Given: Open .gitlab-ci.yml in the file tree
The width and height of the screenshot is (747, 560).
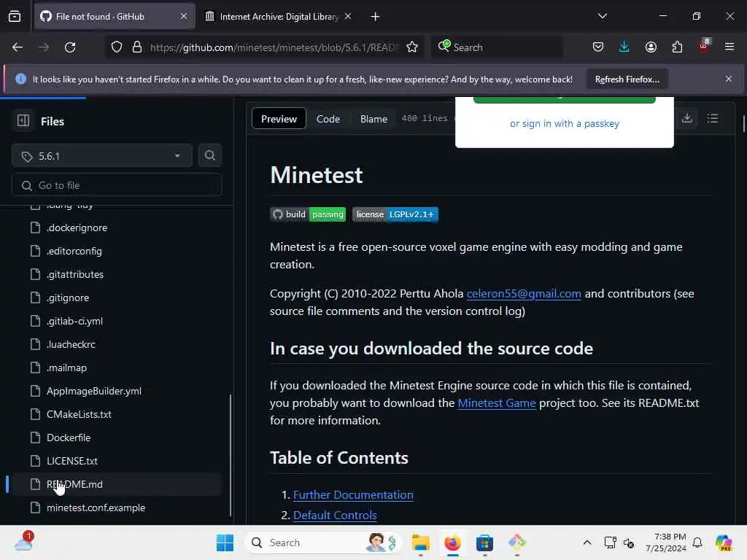Looking at the screenshot, I should 75,321.
